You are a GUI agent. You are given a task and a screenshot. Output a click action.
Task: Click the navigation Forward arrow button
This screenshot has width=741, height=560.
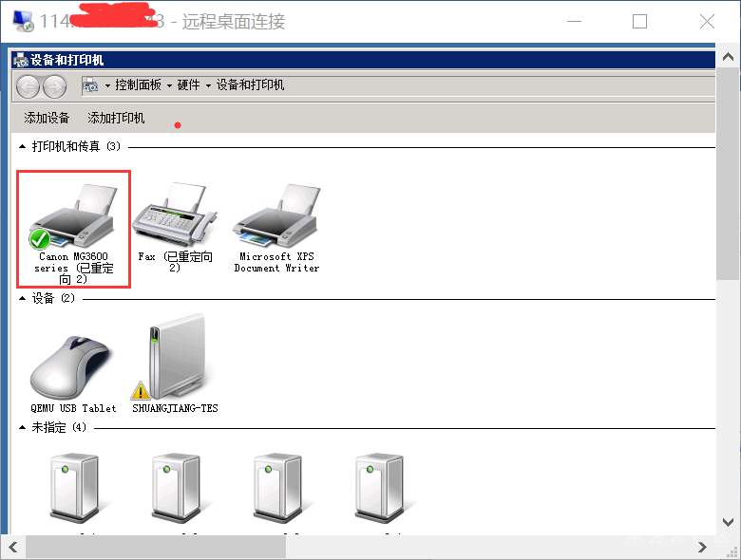pyautogui.click(x=54, y=86)
